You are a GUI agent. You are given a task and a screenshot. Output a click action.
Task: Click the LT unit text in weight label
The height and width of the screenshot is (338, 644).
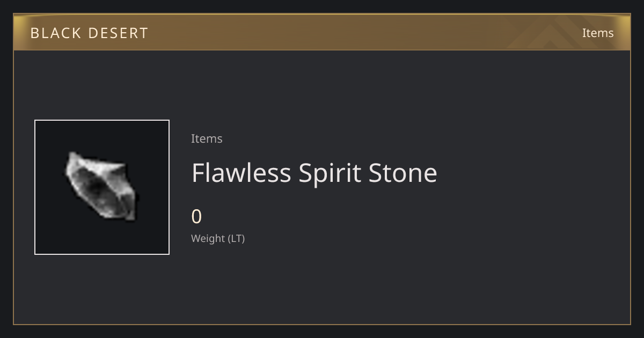pyautogui.click(x=236, y=238)
